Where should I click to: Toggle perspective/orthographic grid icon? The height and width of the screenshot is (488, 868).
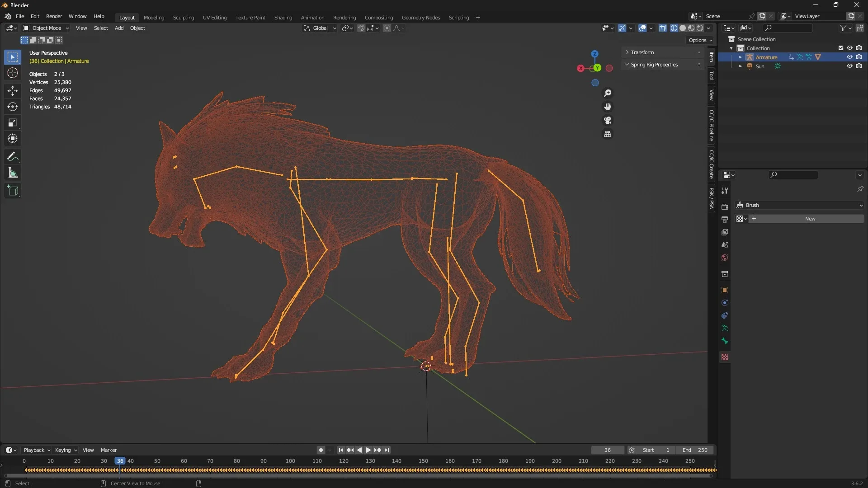point(608,134)
